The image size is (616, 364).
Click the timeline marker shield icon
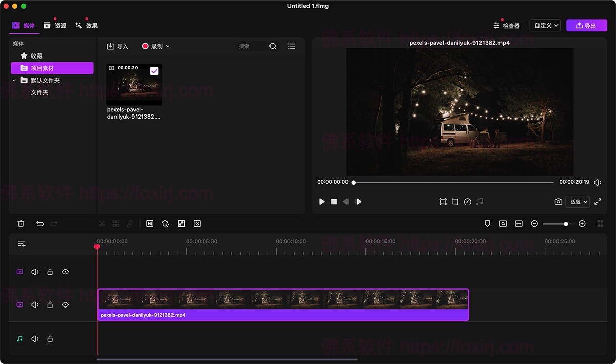[x=488, y=224]
